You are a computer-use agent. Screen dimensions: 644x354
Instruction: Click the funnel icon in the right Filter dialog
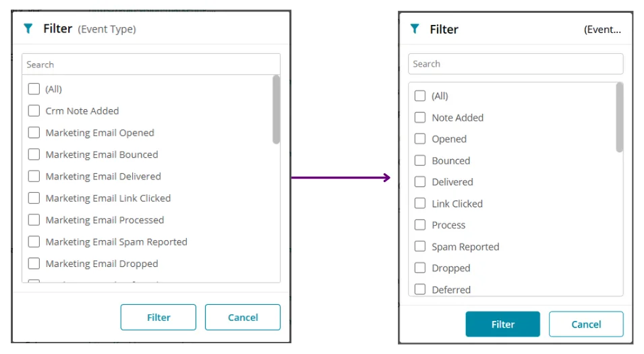pyautogui.click(x=415, y=29)
